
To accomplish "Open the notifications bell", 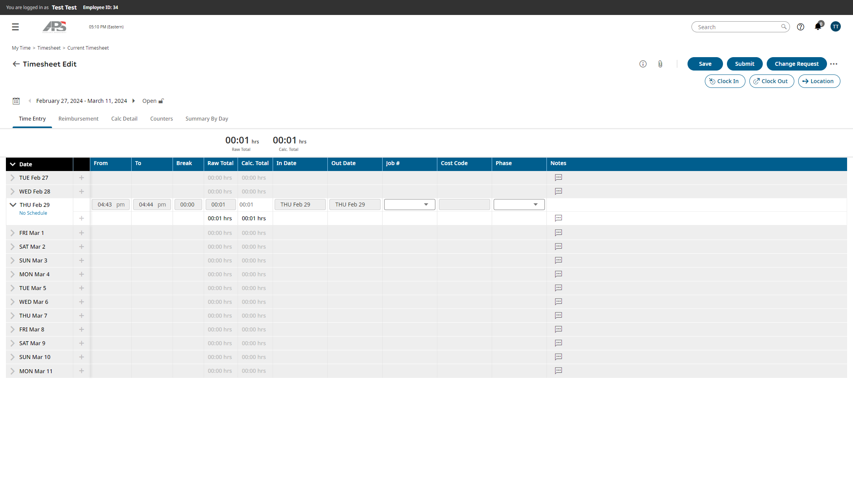I will [x=818, y=26].
